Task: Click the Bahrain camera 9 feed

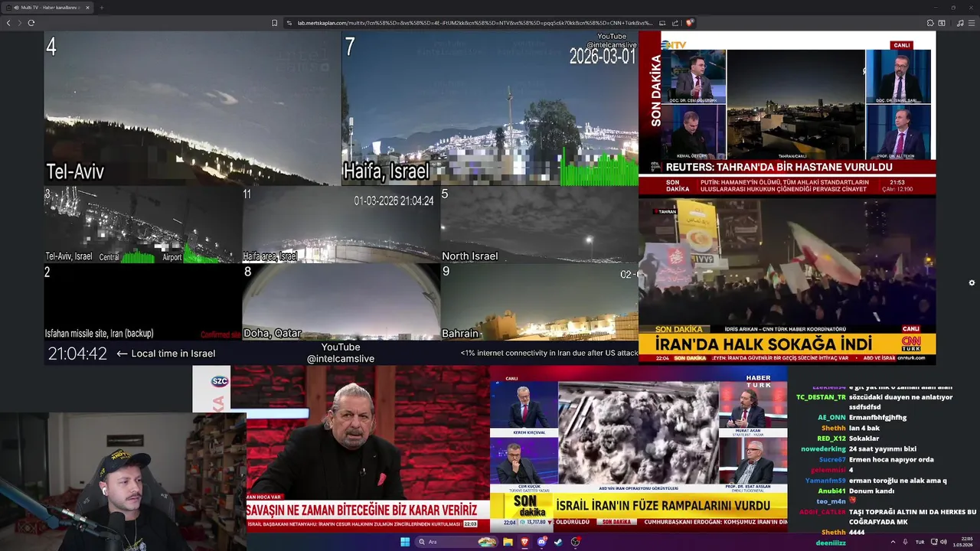Action: pyautogui.click(x=539, y=302)
